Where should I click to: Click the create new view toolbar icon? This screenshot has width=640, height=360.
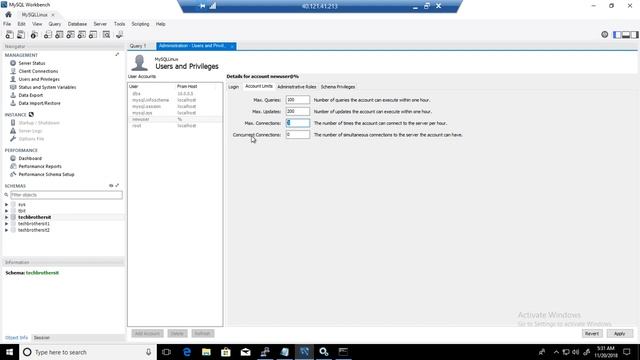[x=71, y=35]
